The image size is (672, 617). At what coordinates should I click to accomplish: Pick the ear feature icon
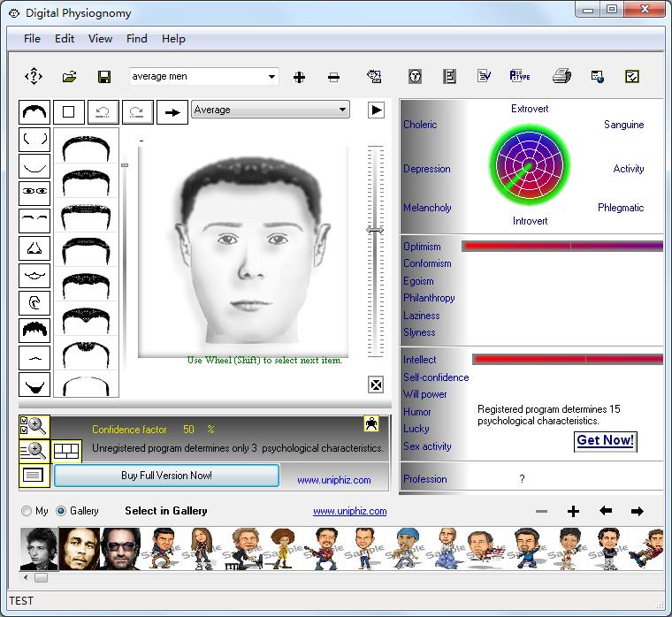click(34, 302)
